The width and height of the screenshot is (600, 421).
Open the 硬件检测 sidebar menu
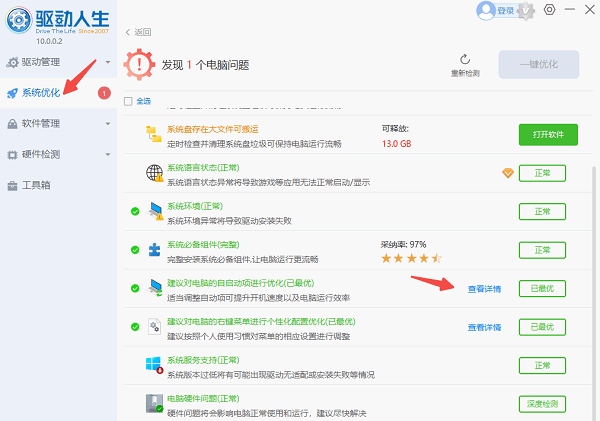point(59,155)
